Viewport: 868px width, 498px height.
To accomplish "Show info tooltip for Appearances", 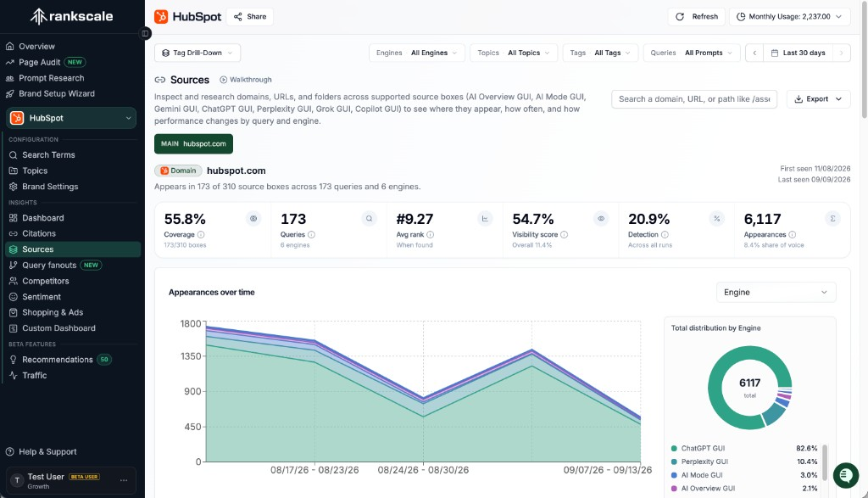I will pos(793,235).
